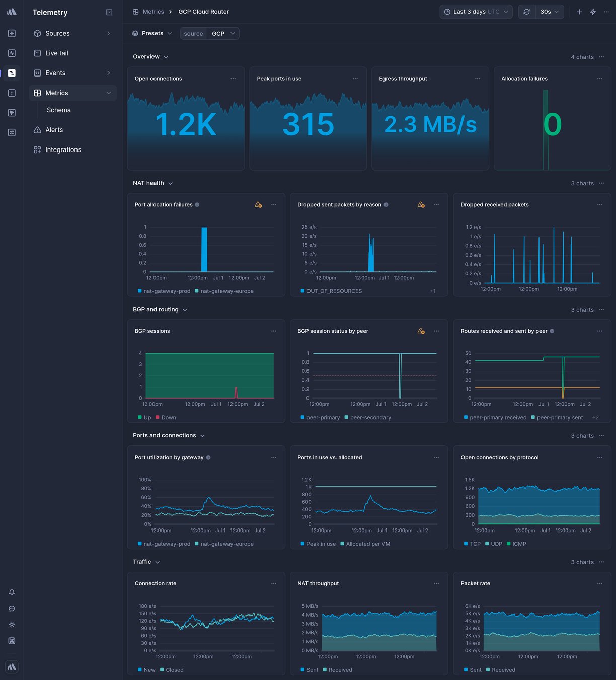Image resolution: width=616 pixels, height=680 pixels.
Task: Open the exclamation icon in left rail
Action: [x=12, y=93]
